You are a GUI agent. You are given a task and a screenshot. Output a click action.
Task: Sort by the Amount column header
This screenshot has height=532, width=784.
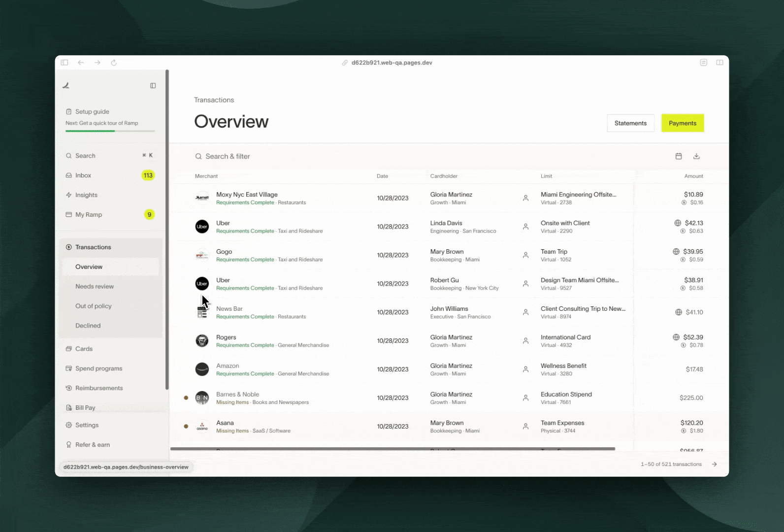(693, 176)
